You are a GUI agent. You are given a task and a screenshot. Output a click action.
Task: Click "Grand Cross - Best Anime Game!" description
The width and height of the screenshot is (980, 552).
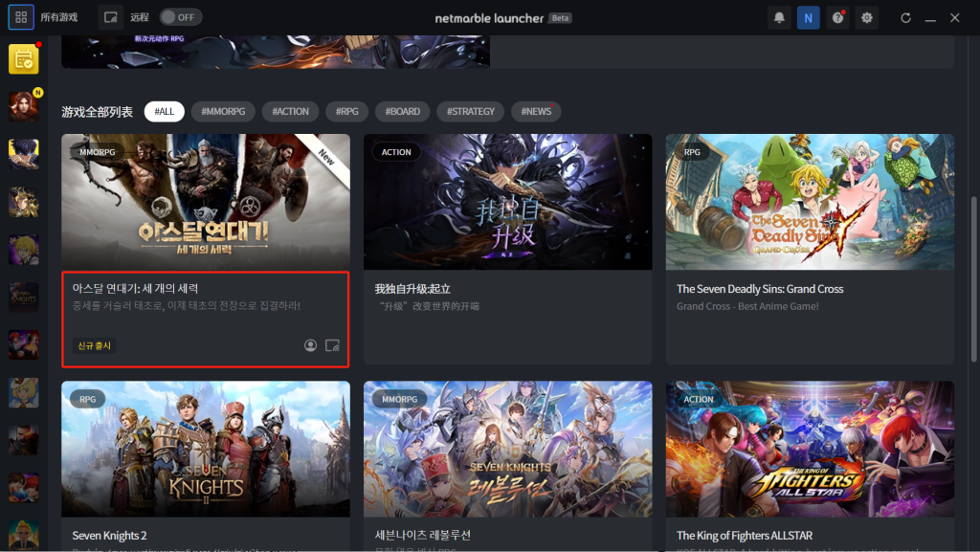(747, 306)
